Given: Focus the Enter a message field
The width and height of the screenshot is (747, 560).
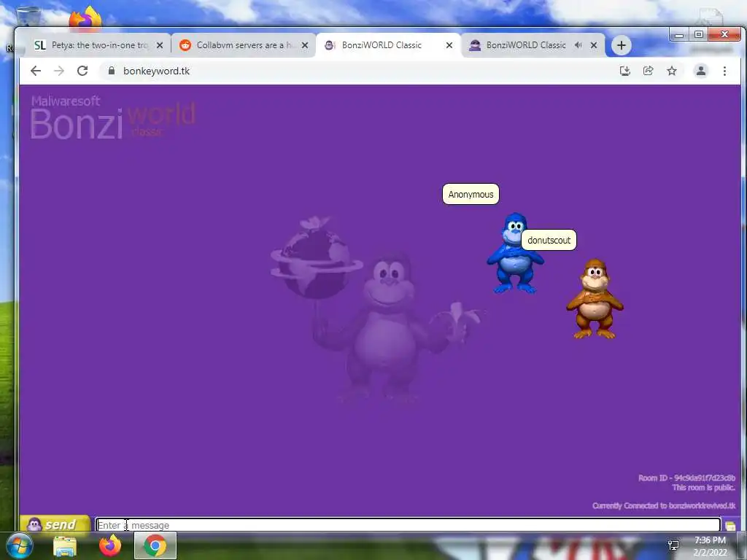Looking at the screenshot, I should click(408, 525).
